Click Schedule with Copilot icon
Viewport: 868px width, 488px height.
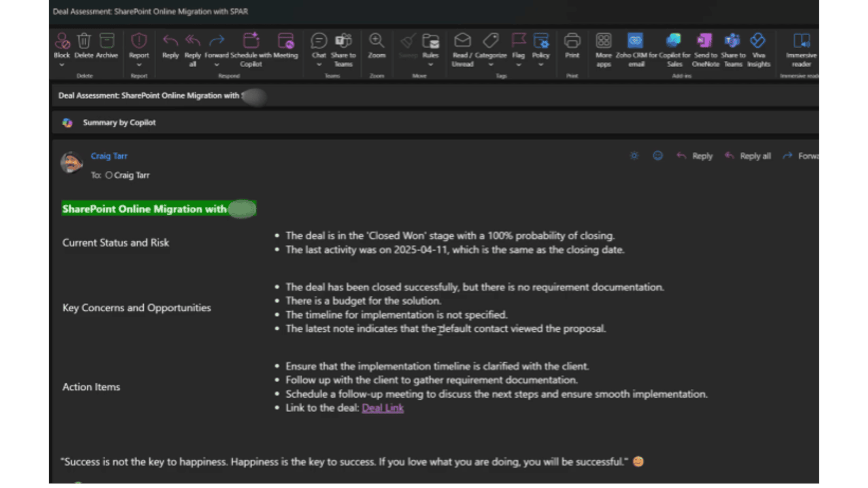click(x=251, y=42)
